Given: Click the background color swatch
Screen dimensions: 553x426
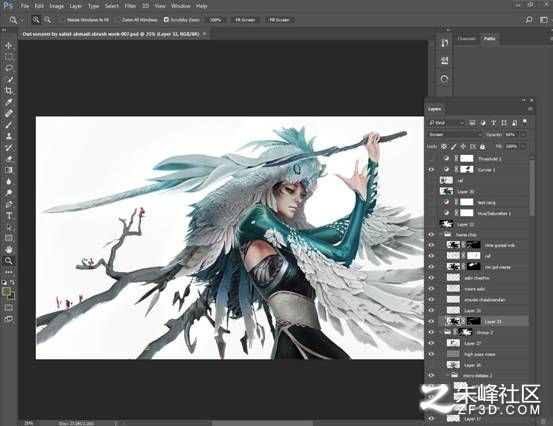Looking at the screenshot, I should [x=12, y=297].
